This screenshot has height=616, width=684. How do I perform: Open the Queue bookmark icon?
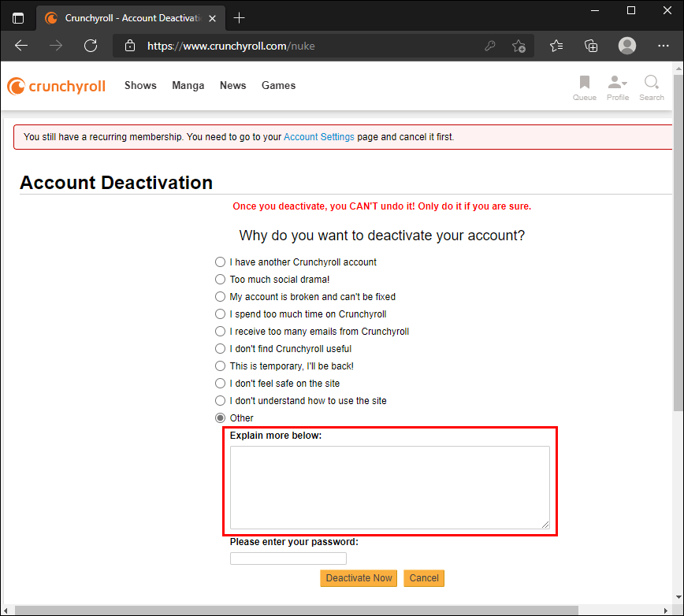[585, 87]
